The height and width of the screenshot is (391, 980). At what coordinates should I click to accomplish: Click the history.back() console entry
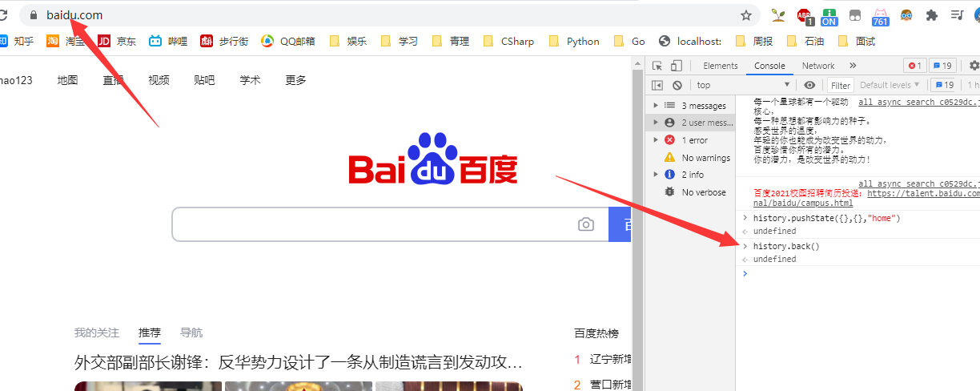point(786,246)
